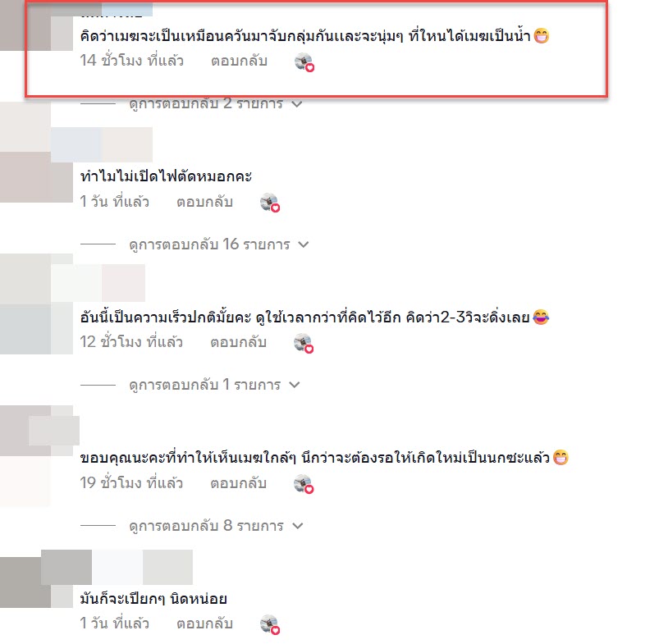Expand ดูการตอบกลับ 16 รายการ replies
The image size is (668, 644).
pos(219,244)
